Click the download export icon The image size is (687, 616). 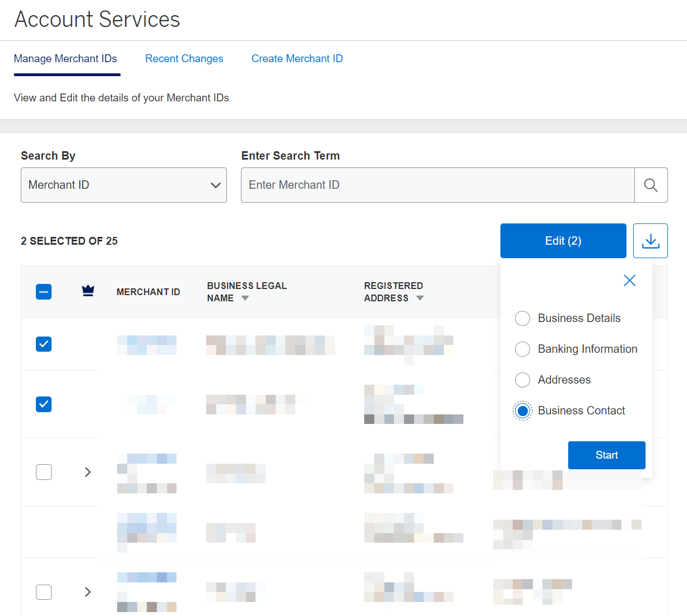(x=650, y=240)
